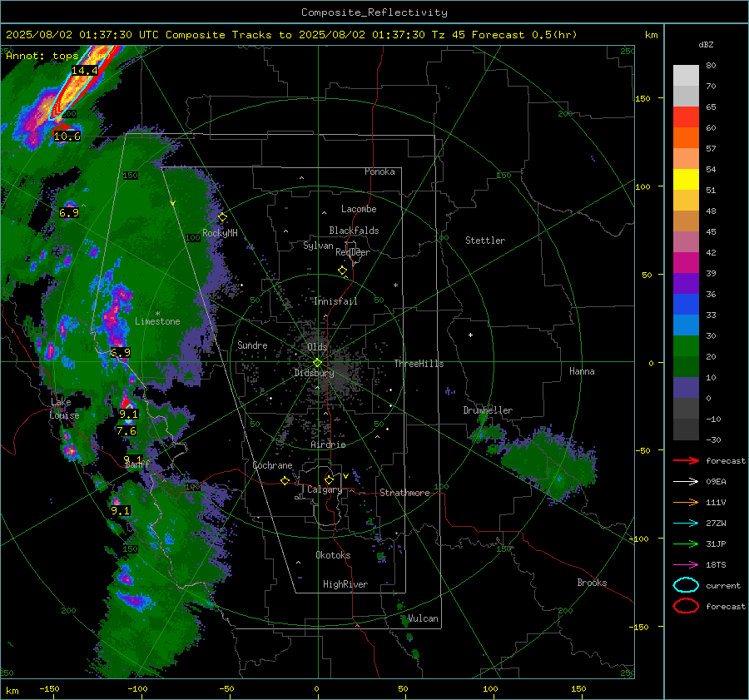This screenshot has width=749, height=700.
Task: Click the HighRiver map label
Action: [345, 584]
